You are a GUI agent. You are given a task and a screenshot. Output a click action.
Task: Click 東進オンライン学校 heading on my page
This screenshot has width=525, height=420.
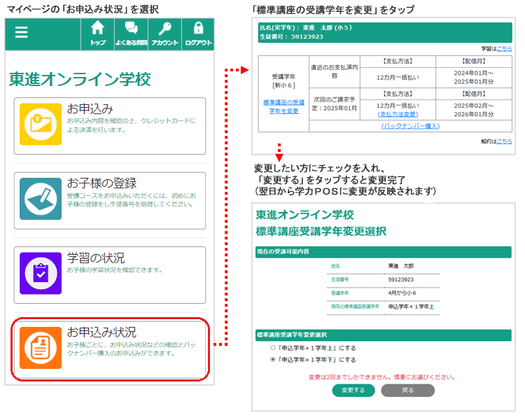tap(80, 79)
